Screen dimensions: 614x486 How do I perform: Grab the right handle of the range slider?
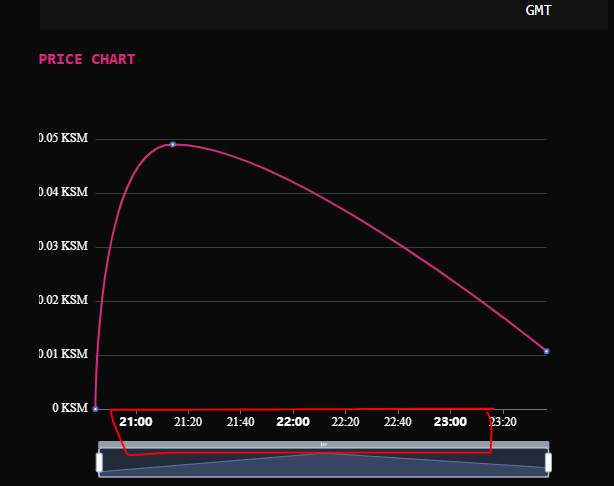click(x=548, y=462)
